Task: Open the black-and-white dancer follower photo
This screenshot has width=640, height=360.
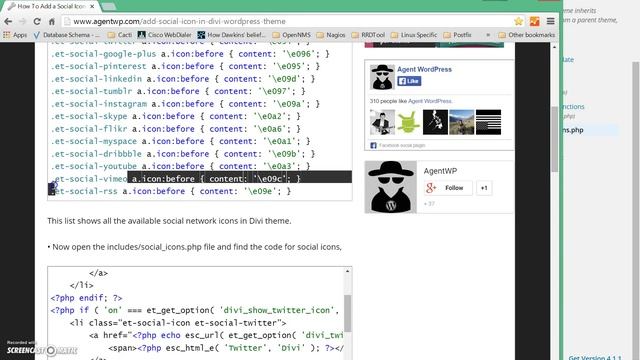Action: coord(435,122)
